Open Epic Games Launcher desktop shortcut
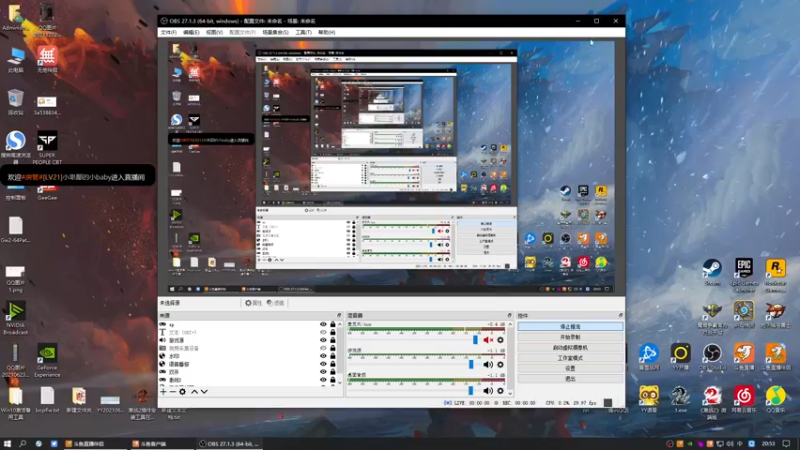 click(744, 274)
